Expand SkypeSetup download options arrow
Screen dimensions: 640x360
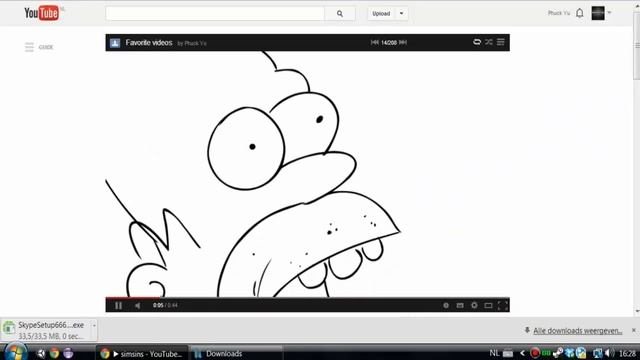94,326
